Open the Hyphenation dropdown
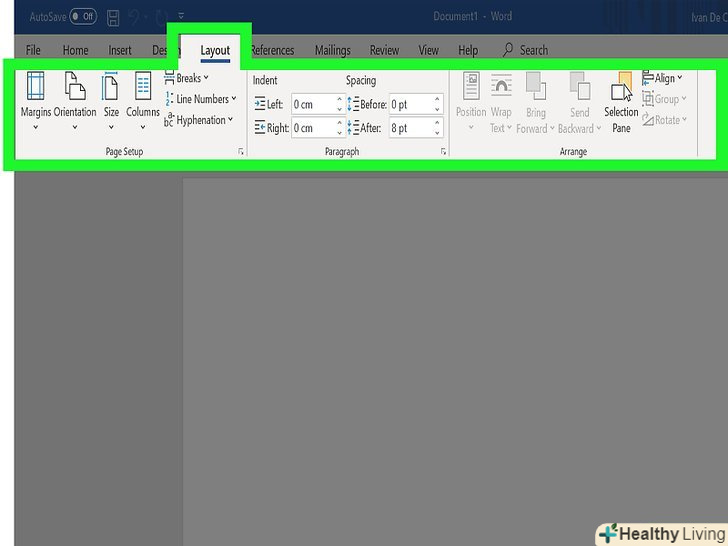The image size is (728, 546). [x=199, y=120]
